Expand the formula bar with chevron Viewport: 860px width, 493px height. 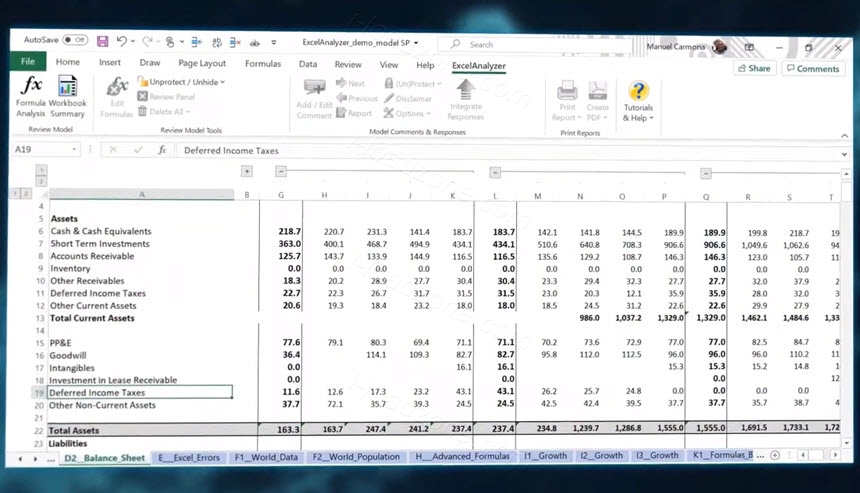coord(844,155)
